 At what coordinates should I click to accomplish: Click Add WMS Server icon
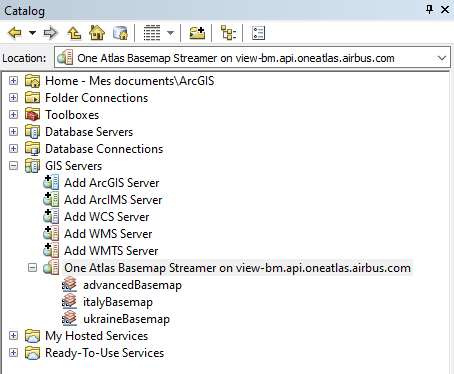click(51, 233)
